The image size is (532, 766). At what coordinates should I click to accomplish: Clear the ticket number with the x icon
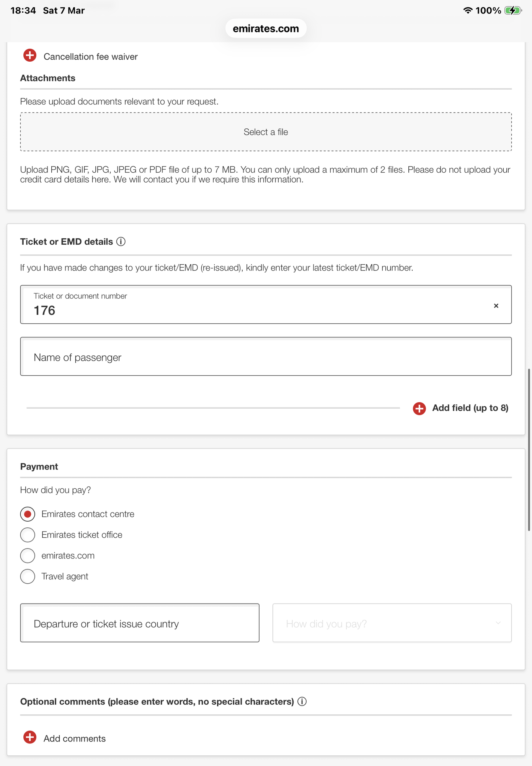(x=496, y=306)
